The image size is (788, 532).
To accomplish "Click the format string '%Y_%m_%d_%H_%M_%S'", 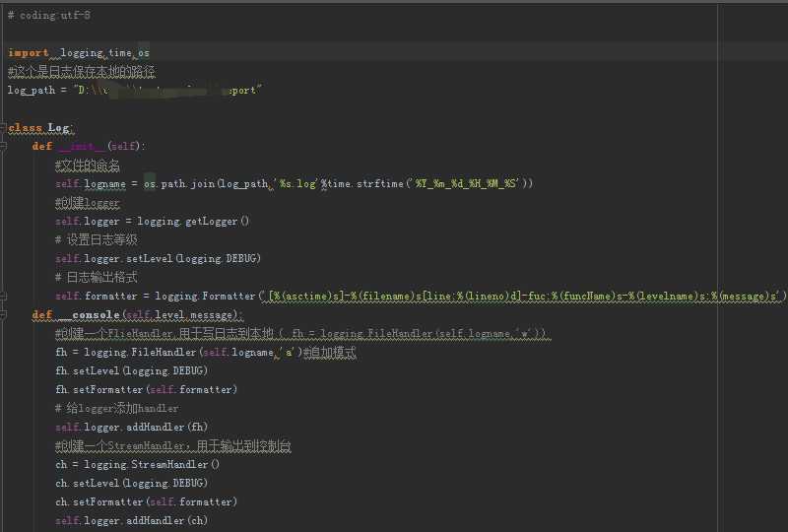I will point(466,184).
